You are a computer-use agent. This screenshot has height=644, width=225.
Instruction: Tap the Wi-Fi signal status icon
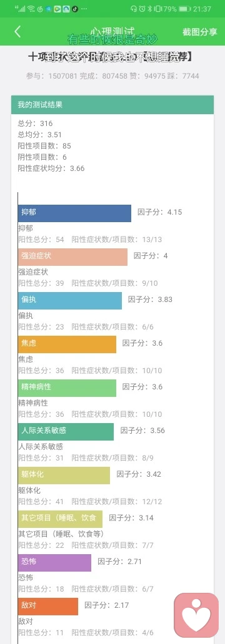coord(31,9)
